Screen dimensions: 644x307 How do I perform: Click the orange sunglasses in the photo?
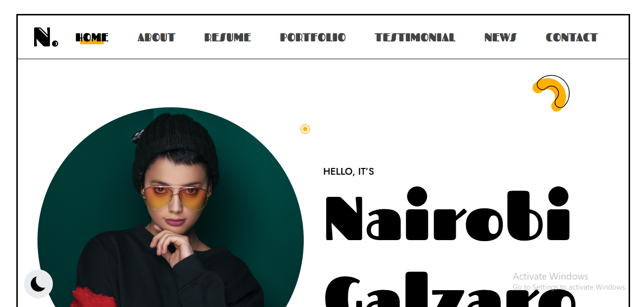coord(176,198)
